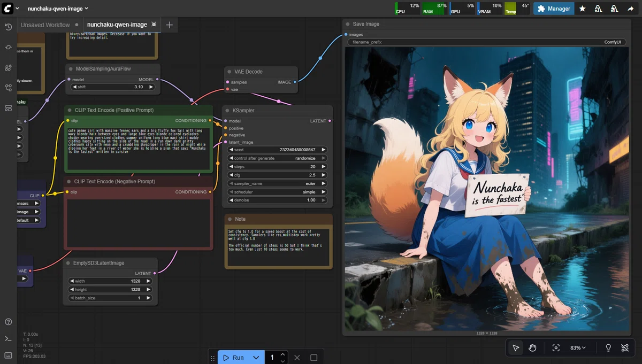Open the ComfyUI logo menu
642x364 pixels.
point(8,8)
